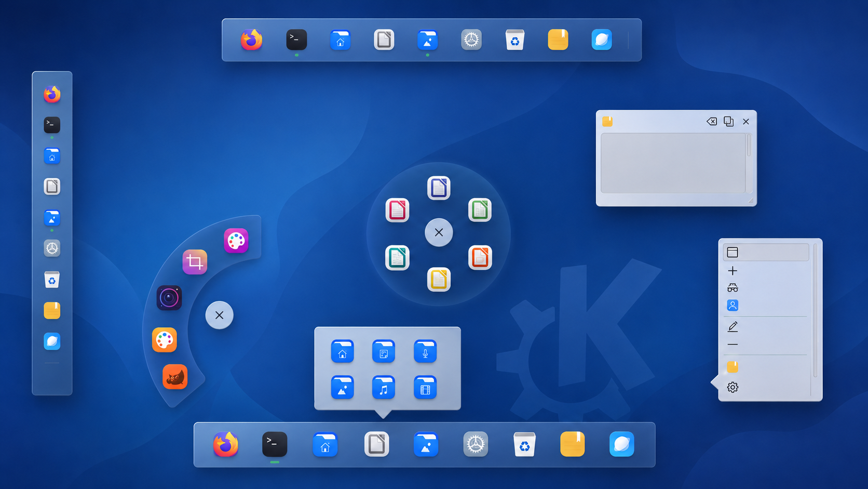Open Firefox from the top dock
868x489 pixels.
pyautogui.click(x=251, y=39)
